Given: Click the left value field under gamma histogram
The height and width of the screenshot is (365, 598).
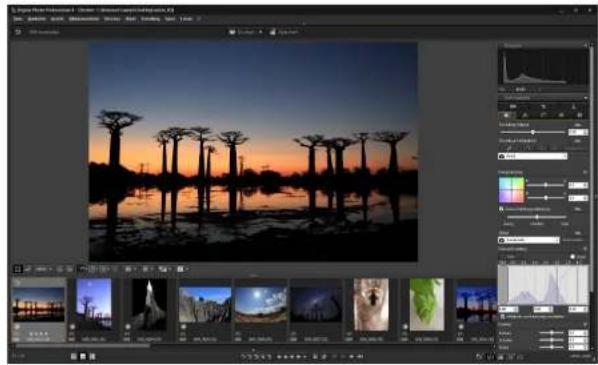Looking at the screenshot, I should click(x=508, y=309).
